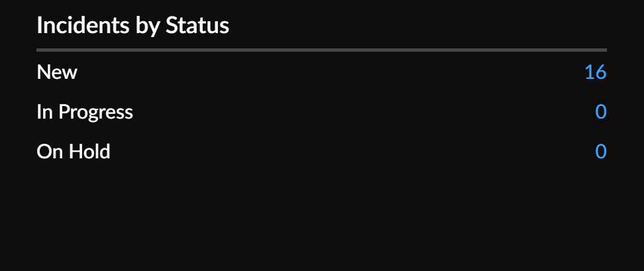The image size is (644, 271).
Task: Click the word In of In Progress
Action: [44, 112]
